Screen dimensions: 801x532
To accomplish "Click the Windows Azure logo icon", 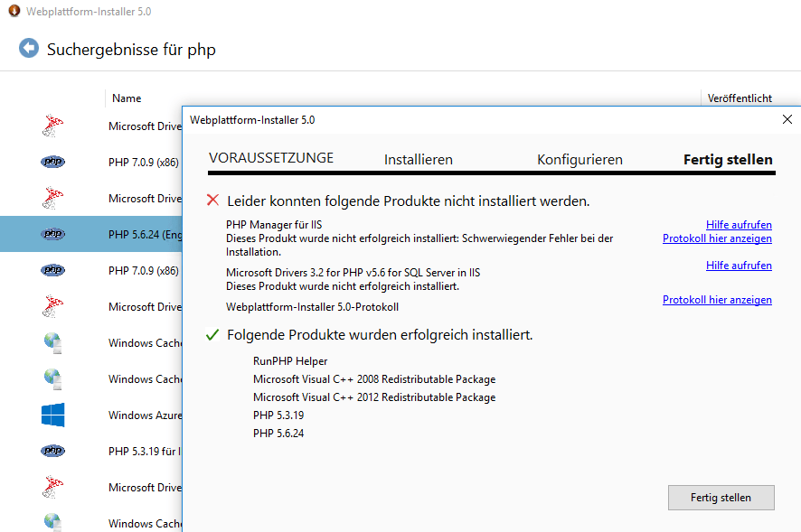I will [x=52, y=415].
